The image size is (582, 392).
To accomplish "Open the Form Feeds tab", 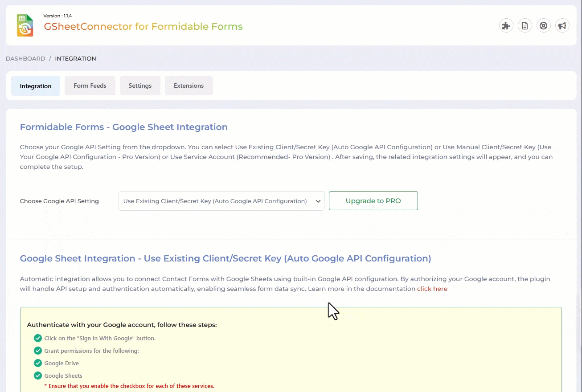I will (90, 86).
